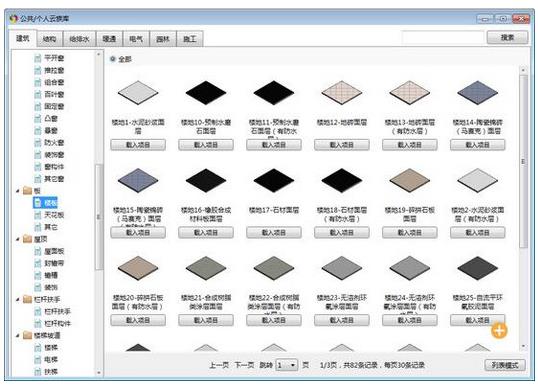This screenshot has width=538, height=388.
Task: Select the 檐槽 tree item
Action: [x=51, y=275]
